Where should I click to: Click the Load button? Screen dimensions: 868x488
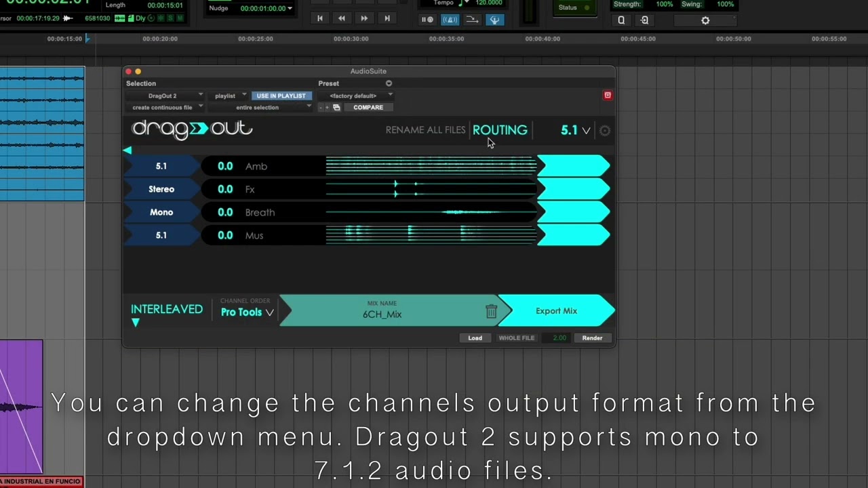tap(475, 338)
